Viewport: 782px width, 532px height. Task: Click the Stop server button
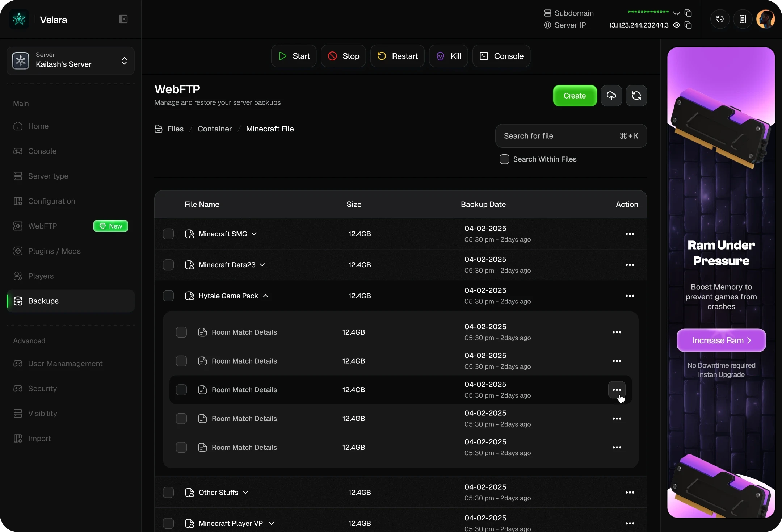(343, 56)
